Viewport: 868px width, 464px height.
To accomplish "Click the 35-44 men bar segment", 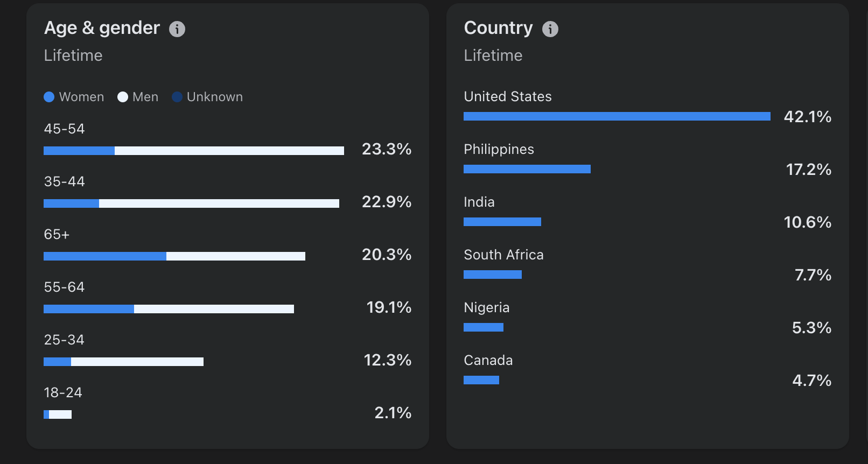I will point(219,203).
